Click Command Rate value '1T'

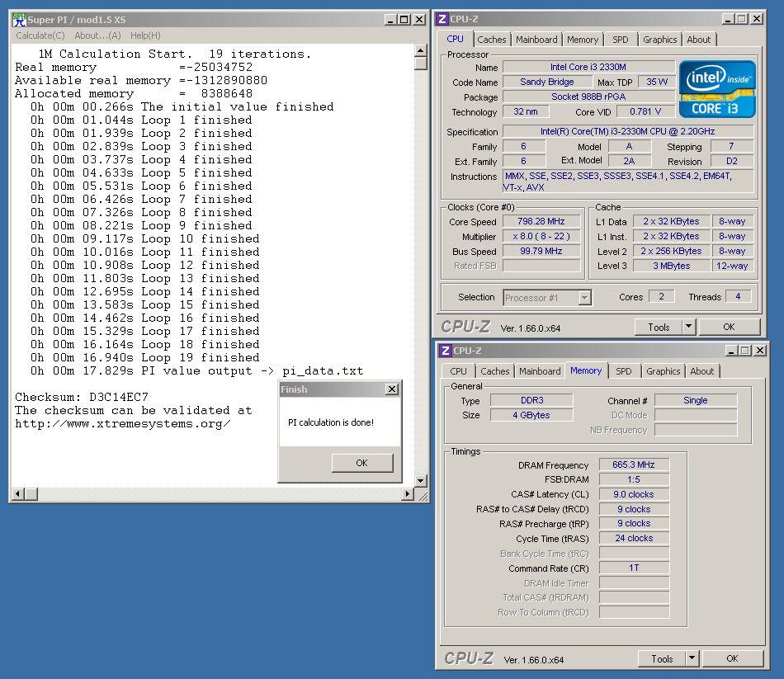tap(634, 568)
